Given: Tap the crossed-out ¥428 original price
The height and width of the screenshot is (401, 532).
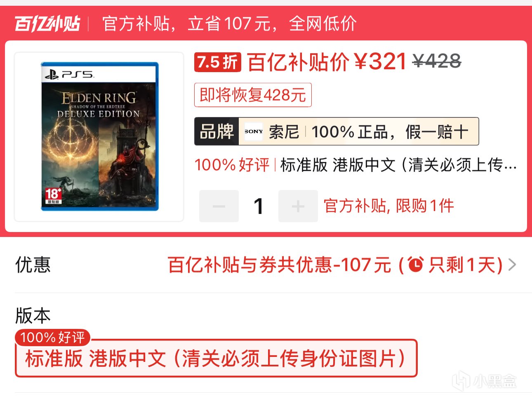Looking at the screenshot, I should (437, 62).
